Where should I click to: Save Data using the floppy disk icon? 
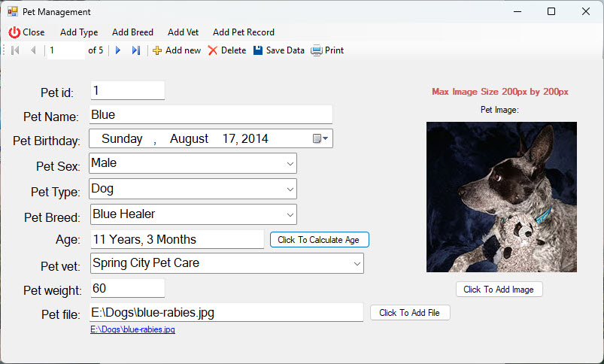tap(258, 50)
